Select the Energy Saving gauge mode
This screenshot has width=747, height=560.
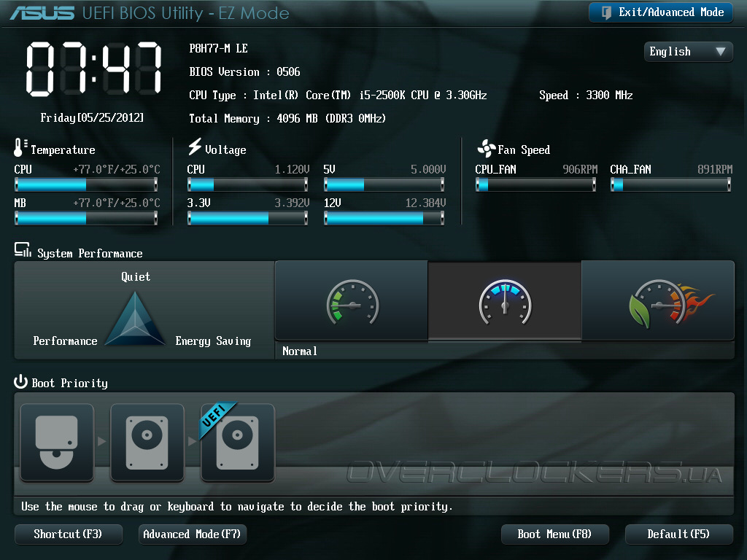pos(352,300)
